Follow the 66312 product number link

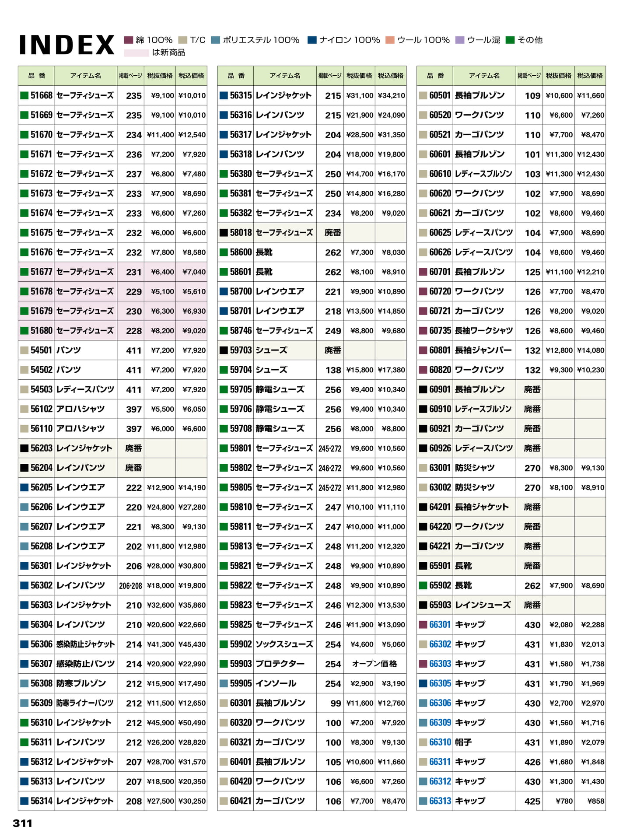(440, 781)
